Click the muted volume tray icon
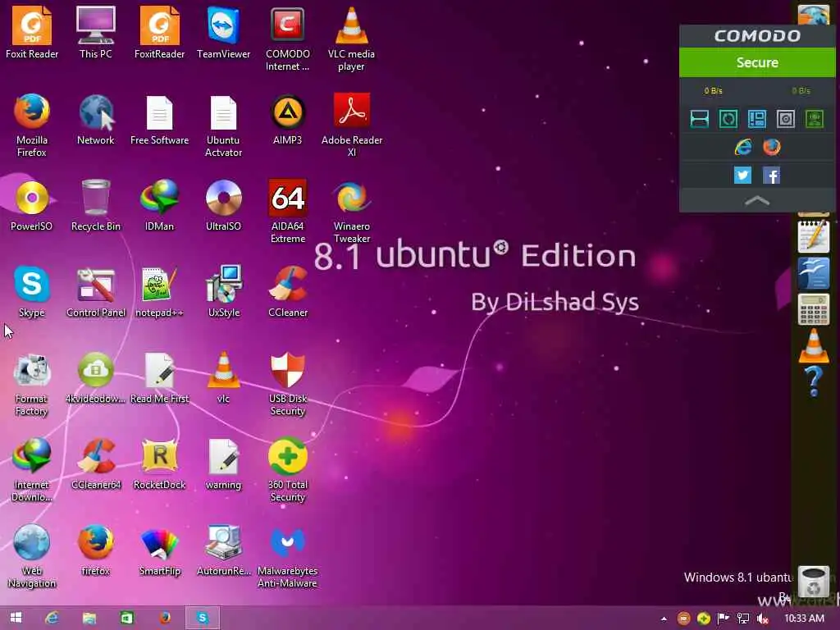 coord(762,619)
